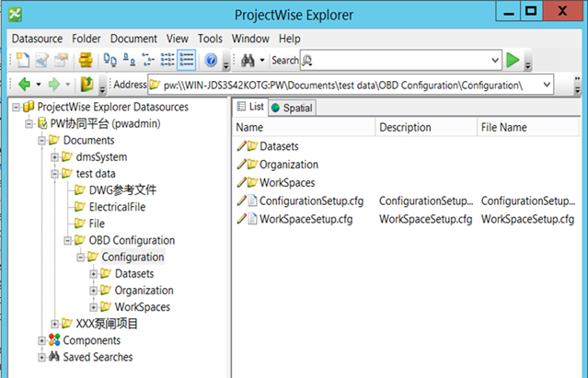Expand the dmsSystem folder node

(54, 157)
